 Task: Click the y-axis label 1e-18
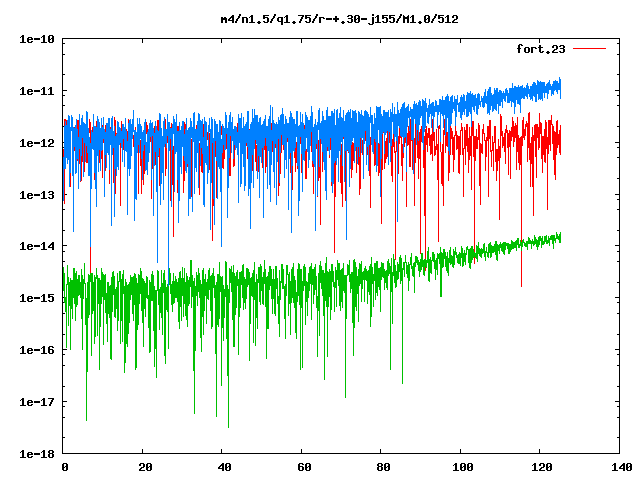pos(37,454)
